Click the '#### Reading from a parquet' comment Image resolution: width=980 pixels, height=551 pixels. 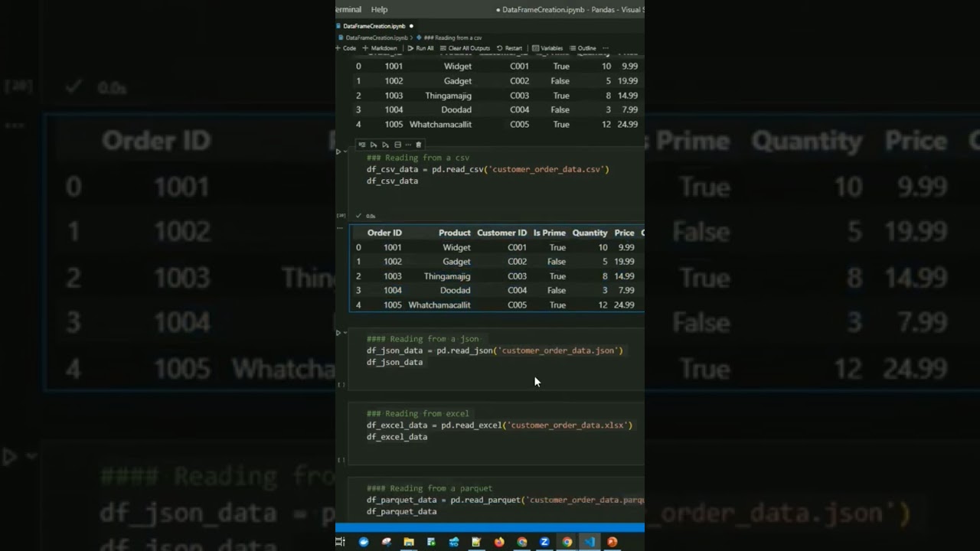coord(430,488)
